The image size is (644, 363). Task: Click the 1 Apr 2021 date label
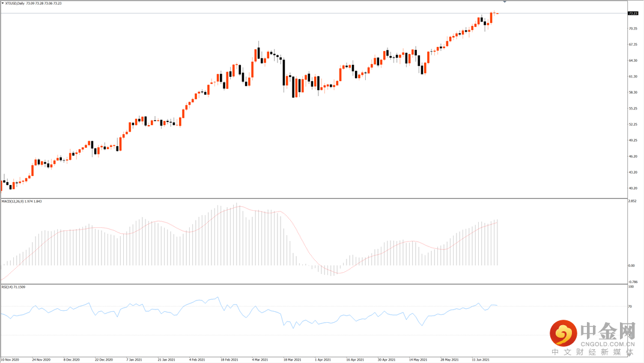tap(323, 360)
